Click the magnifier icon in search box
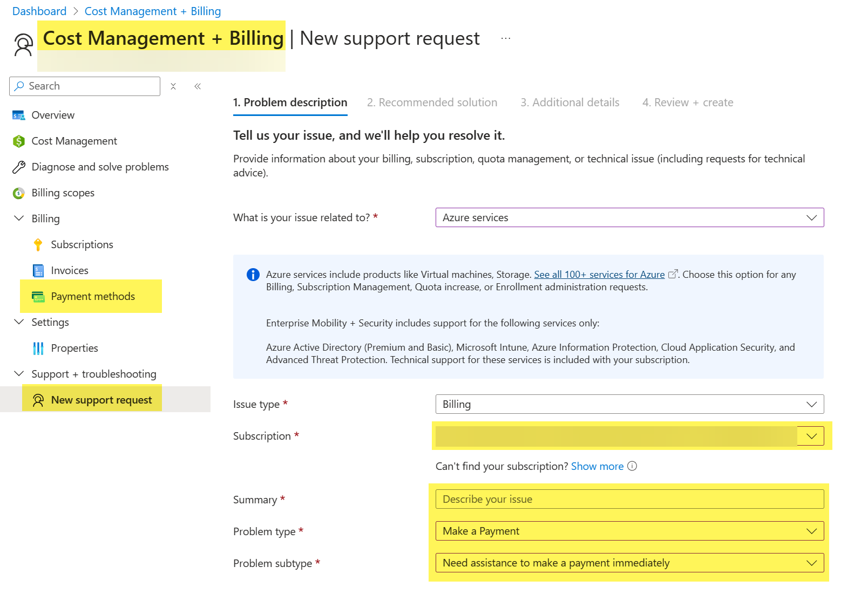 (x=19, y=86)
